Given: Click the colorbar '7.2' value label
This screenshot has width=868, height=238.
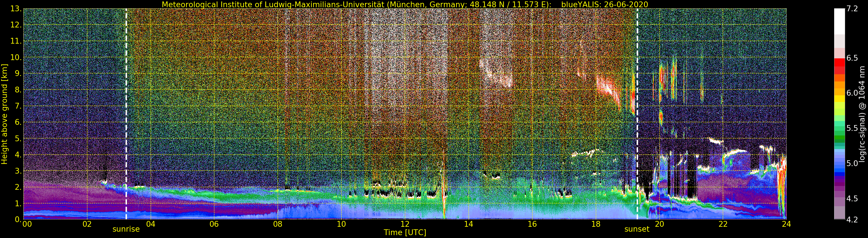Looking at the screenshot, I should click(x=852, y=9).
